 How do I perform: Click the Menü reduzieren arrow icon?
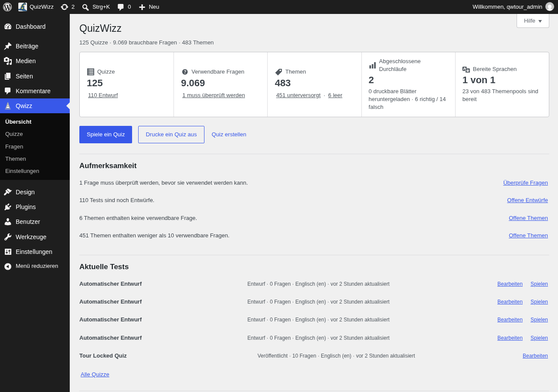(x=8, y=266)
